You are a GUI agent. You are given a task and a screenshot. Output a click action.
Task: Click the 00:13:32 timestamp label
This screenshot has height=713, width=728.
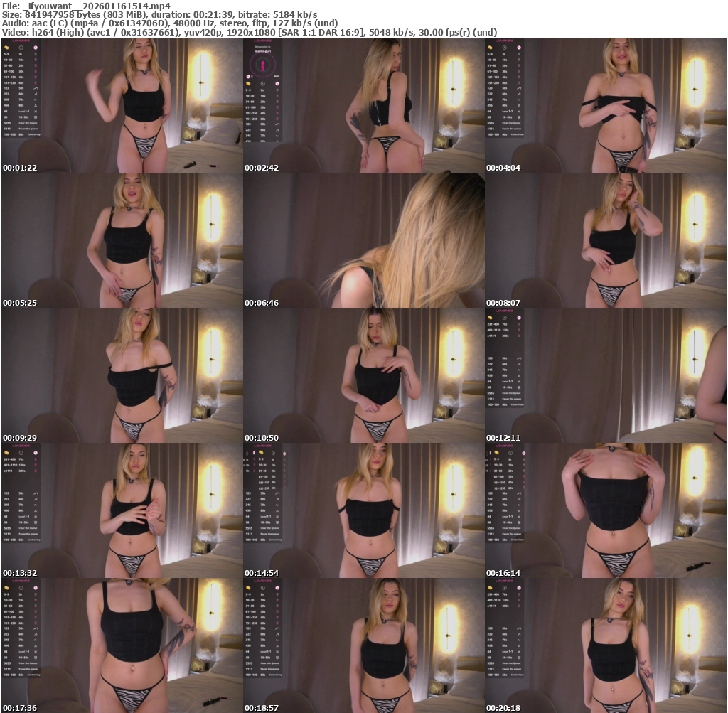coord(20,572)
